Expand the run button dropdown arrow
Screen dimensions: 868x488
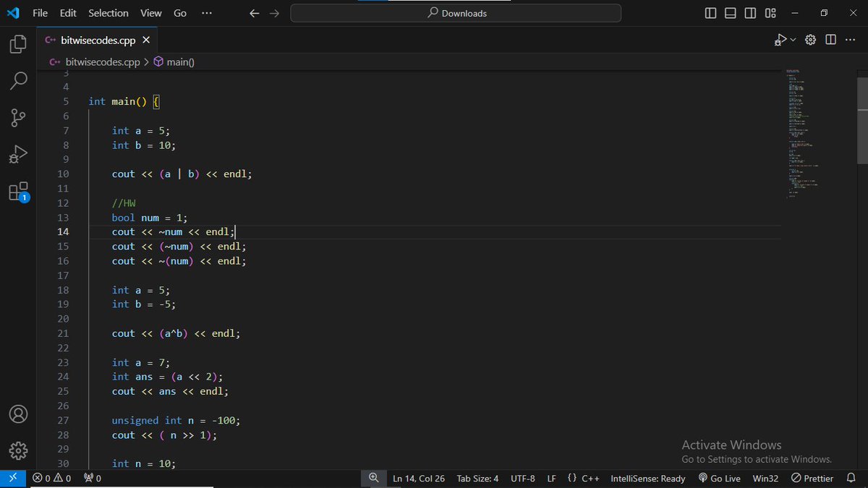coord(793,40)
